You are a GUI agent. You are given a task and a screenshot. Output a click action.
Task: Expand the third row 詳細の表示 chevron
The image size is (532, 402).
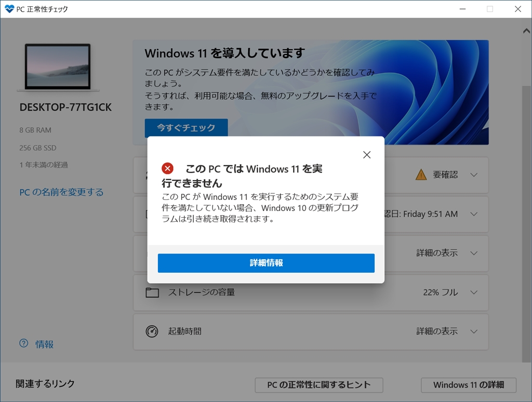tap(474, 253)
